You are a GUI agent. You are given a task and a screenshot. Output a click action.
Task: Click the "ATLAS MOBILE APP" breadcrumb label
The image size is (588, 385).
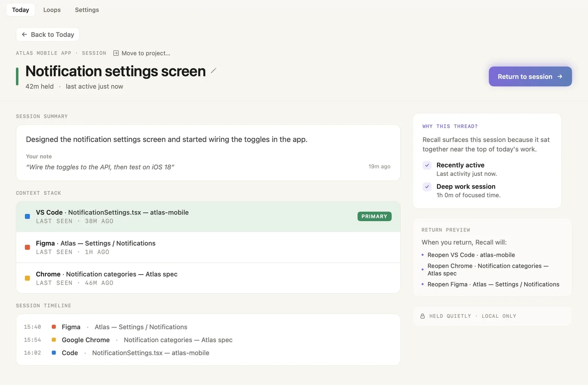point(44,53)
